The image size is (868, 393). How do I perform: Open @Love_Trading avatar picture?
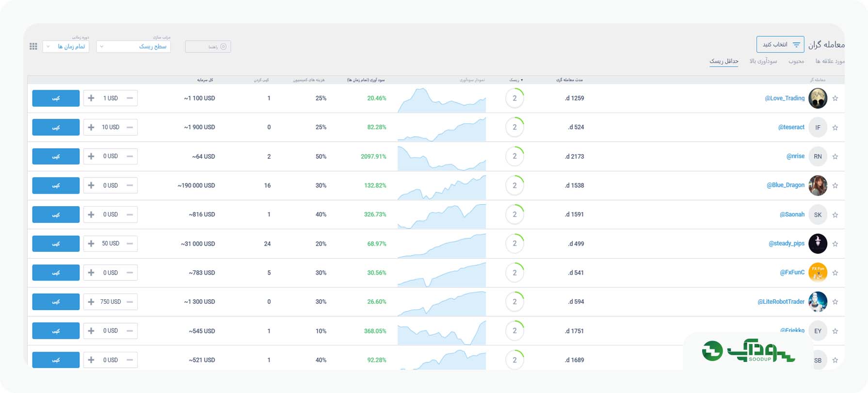[x=818, y=98]
